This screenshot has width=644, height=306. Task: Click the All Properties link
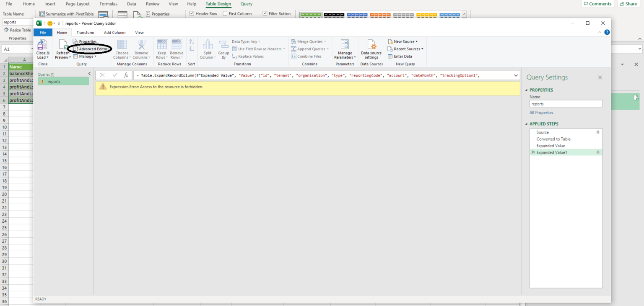click(541, 112)
